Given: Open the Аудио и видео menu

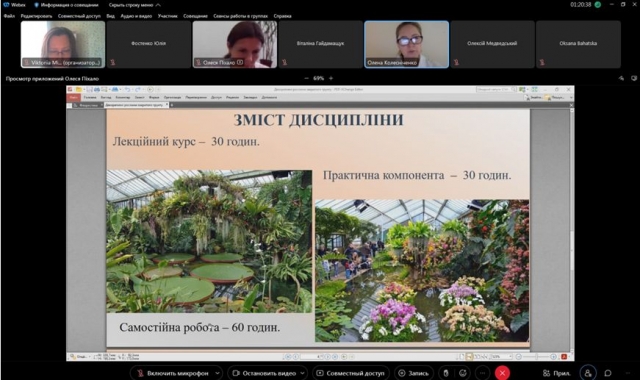Looking at the screenshot, I should point(136,16).
